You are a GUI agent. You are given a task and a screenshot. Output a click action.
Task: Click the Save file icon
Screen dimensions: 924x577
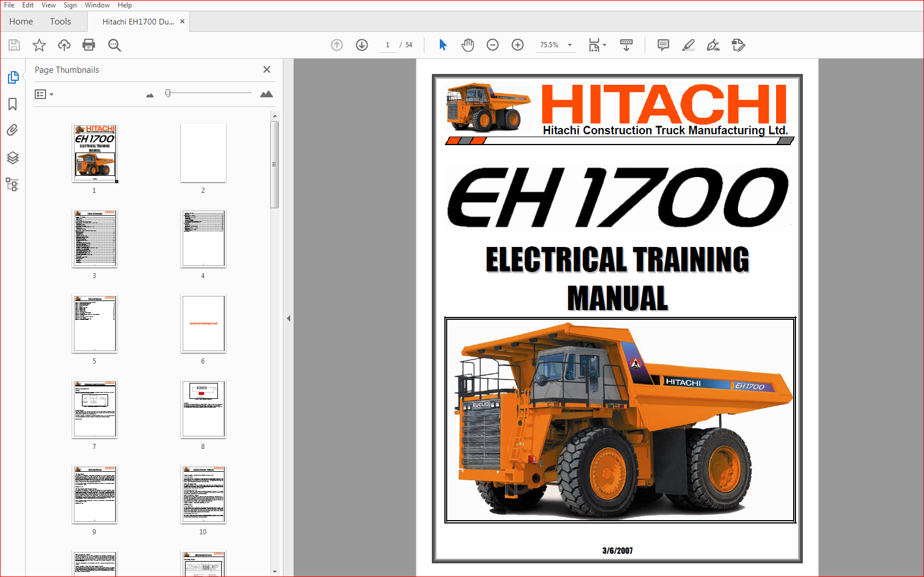click(14, 45)
